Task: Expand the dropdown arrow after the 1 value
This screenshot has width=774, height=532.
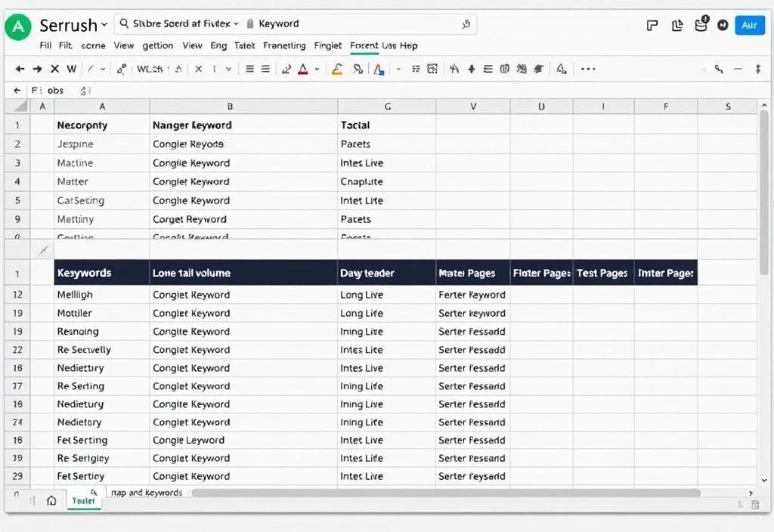Action: [x=228, y=69]
